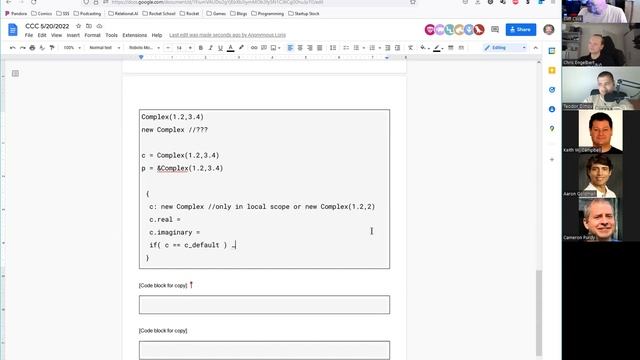Click the Google account avatar
The height and width of the screenshot is (360, 640).
(x=549, y=29)
